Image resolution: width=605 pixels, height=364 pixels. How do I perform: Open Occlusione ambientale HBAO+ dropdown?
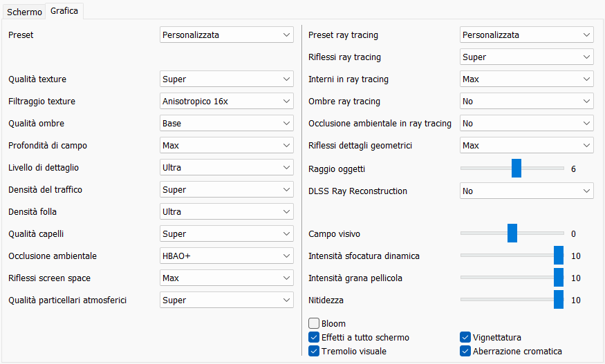(x=226, y=256)
